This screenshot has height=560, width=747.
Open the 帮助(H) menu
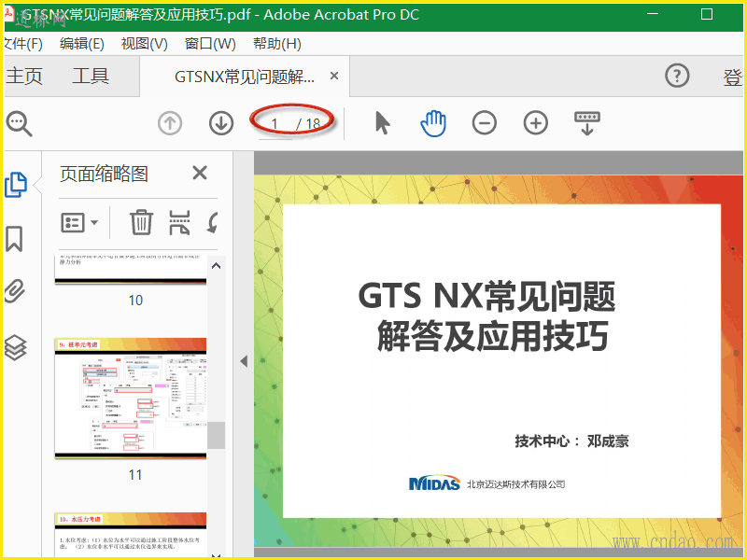click(277, 44)
